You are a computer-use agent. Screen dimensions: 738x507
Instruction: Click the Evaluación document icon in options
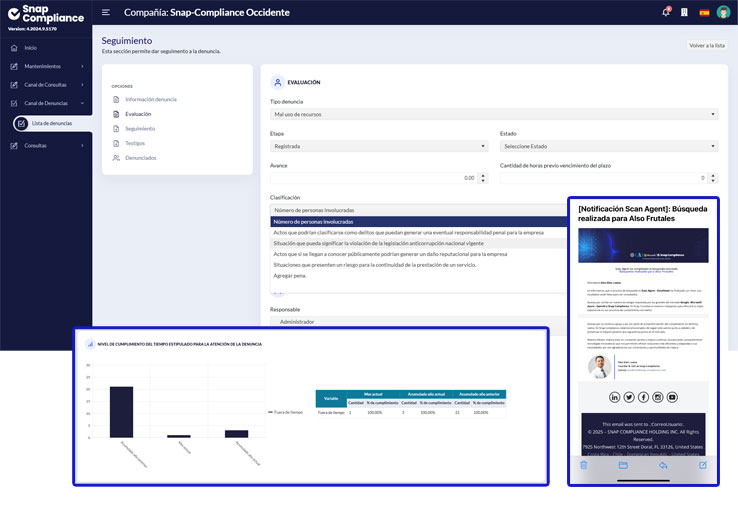[116, 114]
